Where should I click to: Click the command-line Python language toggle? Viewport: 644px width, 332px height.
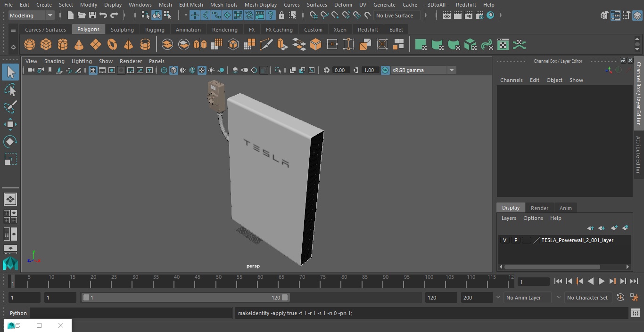pos(18,313)
